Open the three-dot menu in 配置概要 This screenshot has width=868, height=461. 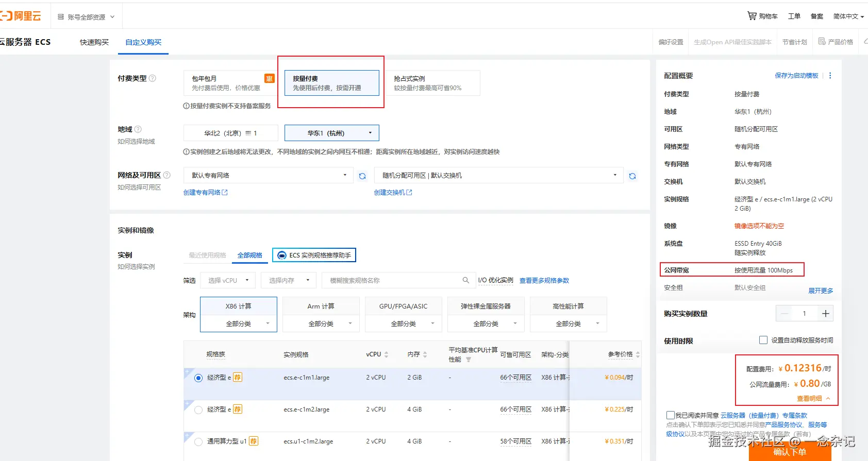coord(830,76)
